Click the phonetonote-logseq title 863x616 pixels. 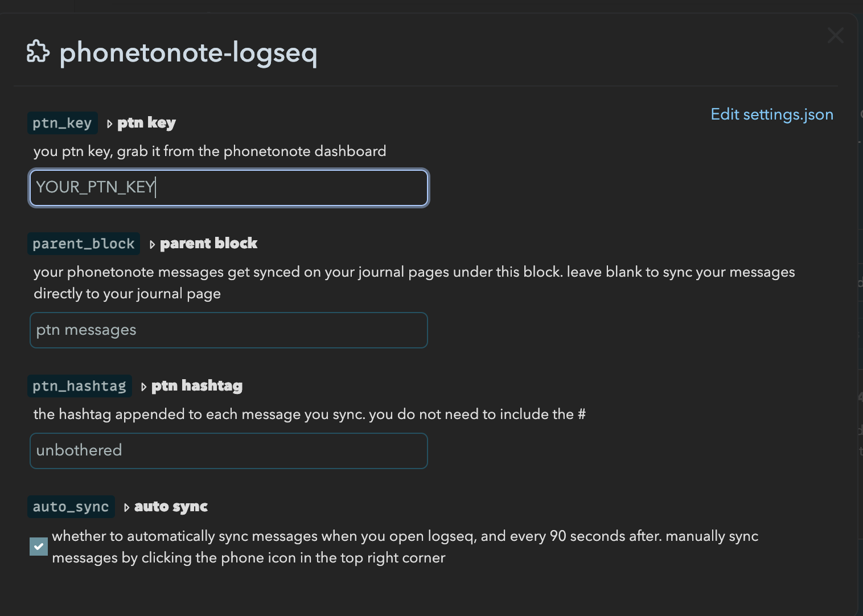[188, 52]
